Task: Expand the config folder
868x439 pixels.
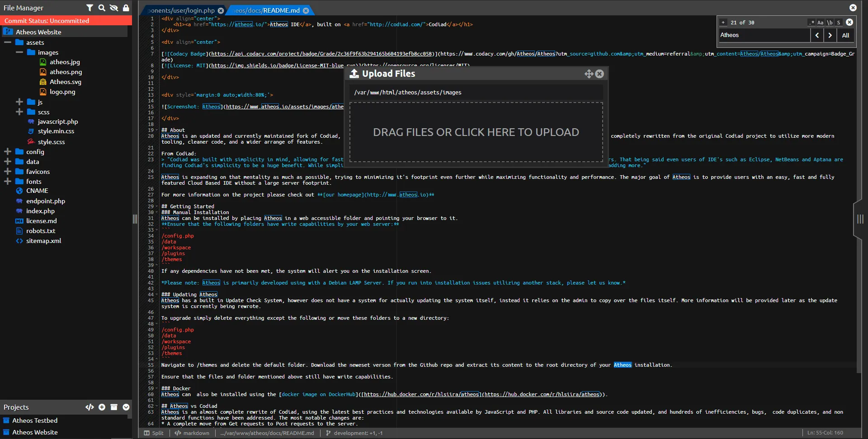Action: click(x=7, y=151)
